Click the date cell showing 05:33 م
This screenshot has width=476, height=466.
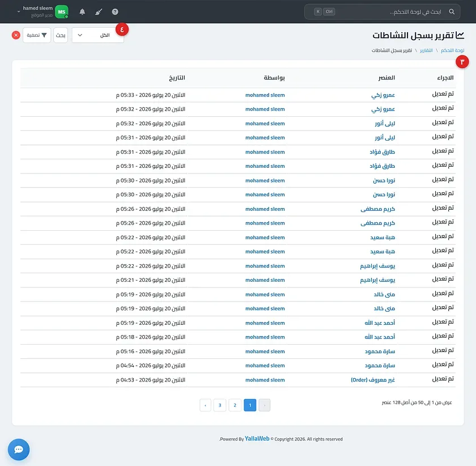151,95
